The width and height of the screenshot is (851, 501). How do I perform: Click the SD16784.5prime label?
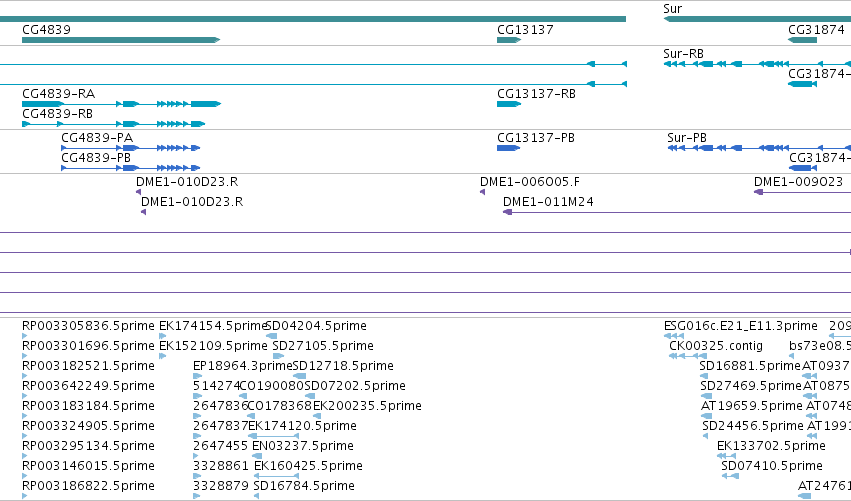pos(304,486)
